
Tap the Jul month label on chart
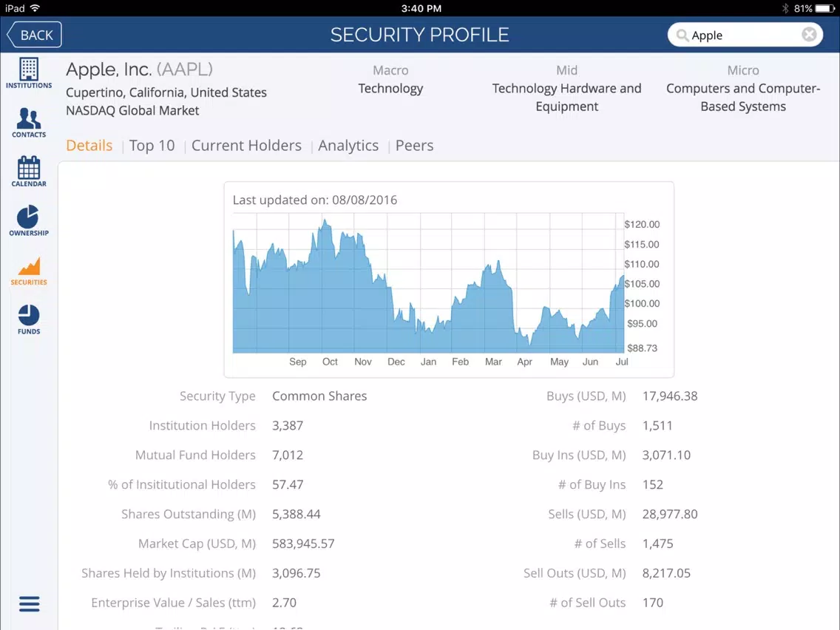(621, 362)
